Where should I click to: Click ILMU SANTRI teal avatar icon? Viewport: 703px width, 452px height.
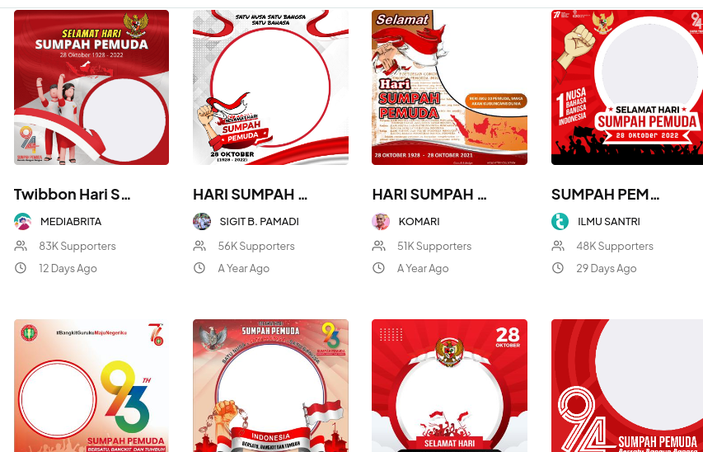click(560, 222)
